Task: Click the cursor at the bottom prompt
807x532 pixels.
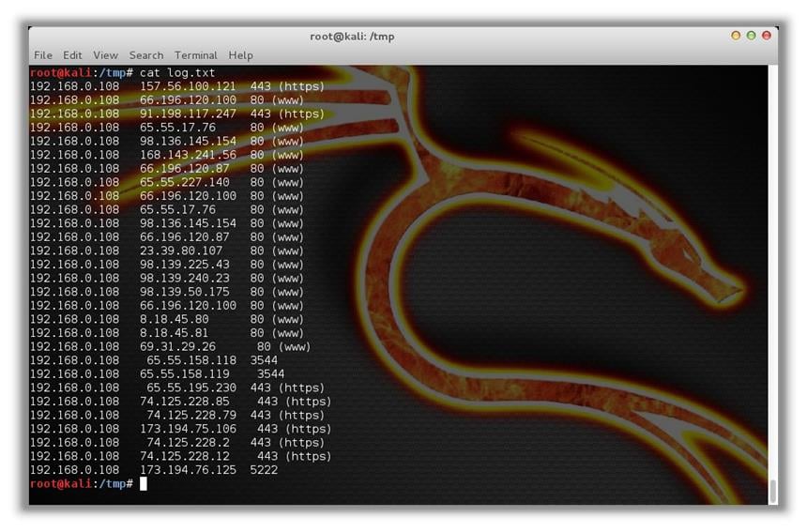Action: [x=144, y=483]
